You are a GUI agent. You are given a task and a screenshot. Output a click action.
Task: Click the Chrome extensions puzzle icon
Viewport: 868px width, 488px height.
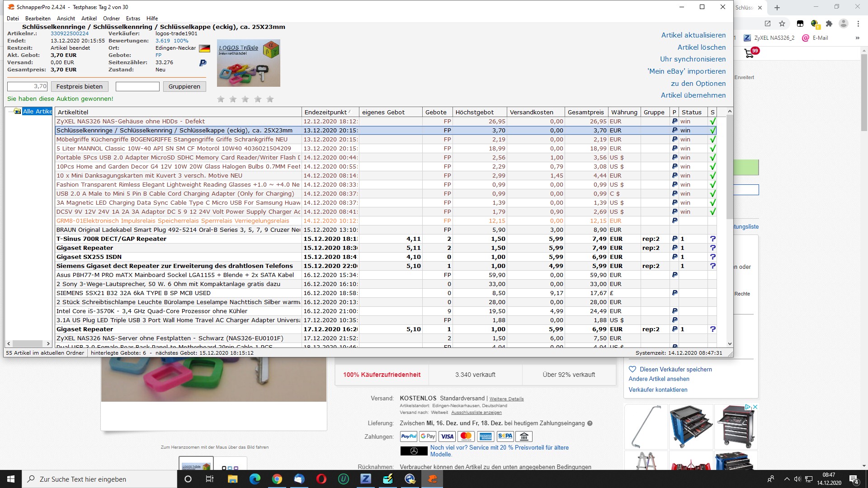829,23
